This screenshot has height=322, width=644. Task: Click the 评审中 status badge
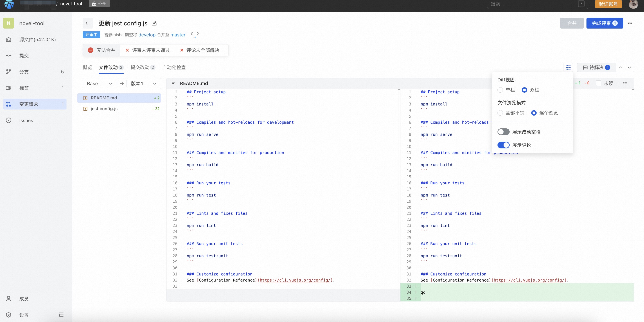tap(91, 35)
